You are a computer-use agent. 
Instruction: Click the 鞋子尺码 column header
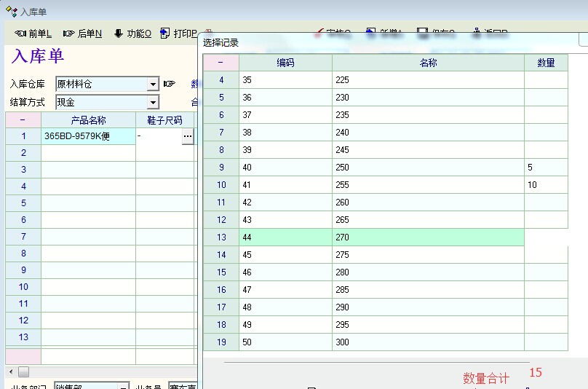coord(164,120)
